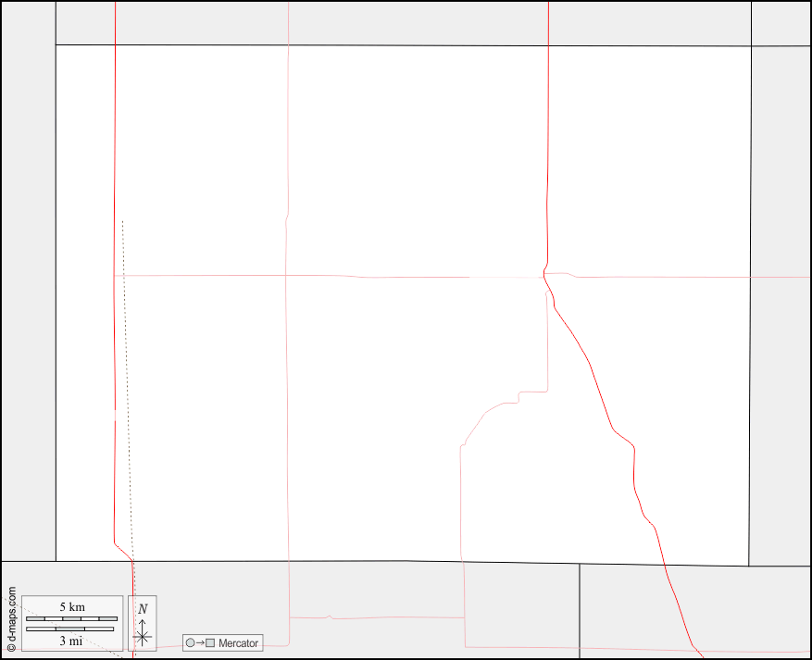Click the circle icon beside Mercator
812x660 pixels.
pos(190,642)
